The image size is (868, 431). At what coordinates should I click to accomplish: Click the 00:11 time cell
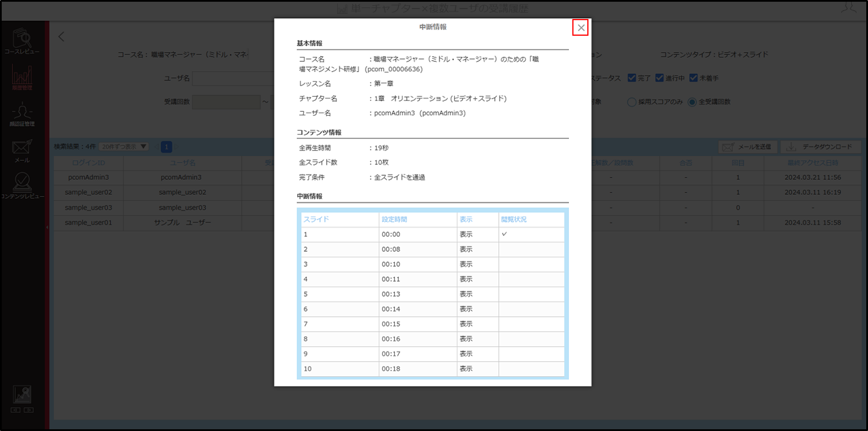pos(418,279)
